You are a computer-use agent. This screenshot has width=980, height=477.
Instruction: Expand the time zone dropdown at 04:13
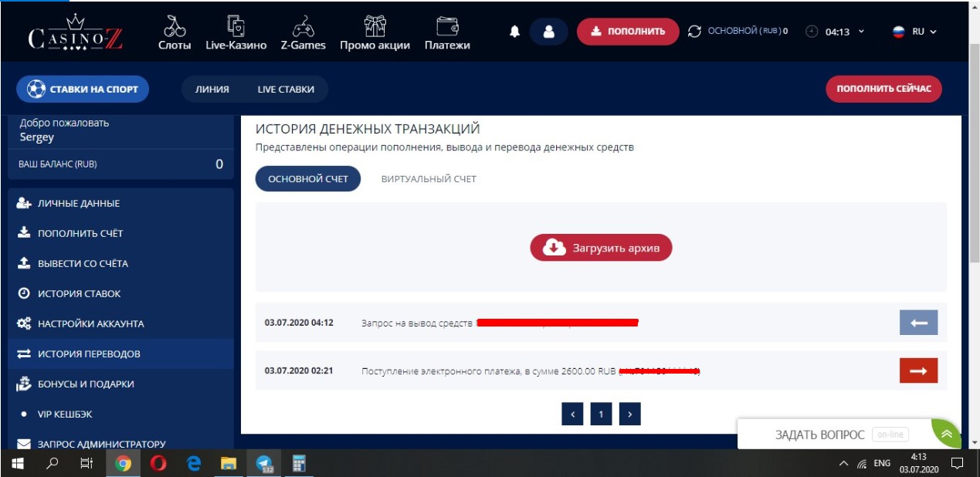pos(861,32)
